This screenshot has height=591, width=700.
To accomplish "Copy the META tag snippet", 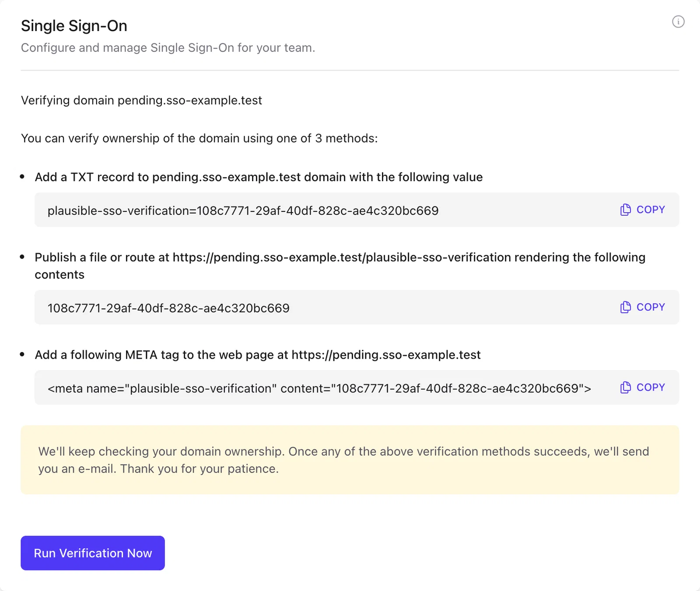I will click(642, 388).
